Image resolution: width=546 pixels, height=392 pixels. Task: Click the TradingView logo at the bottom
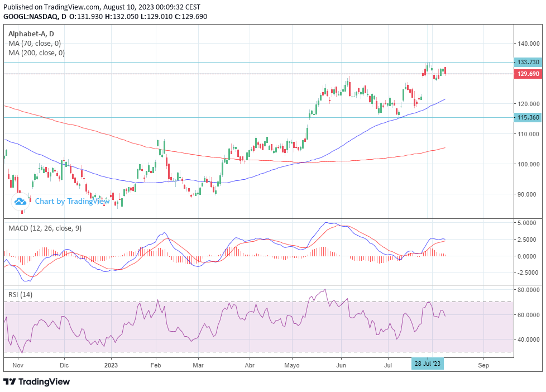click(x=36, y=381)
